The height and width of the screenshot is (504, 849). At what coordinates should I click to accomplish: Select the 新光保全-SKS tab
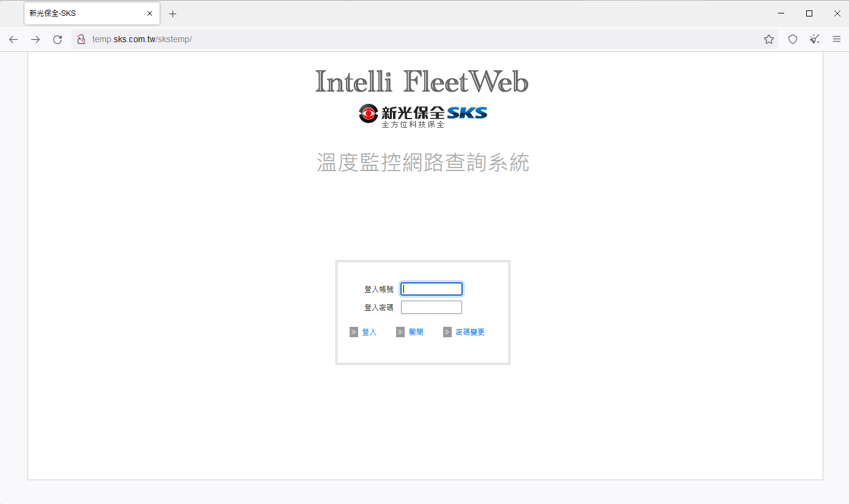[x=92, y=13]
